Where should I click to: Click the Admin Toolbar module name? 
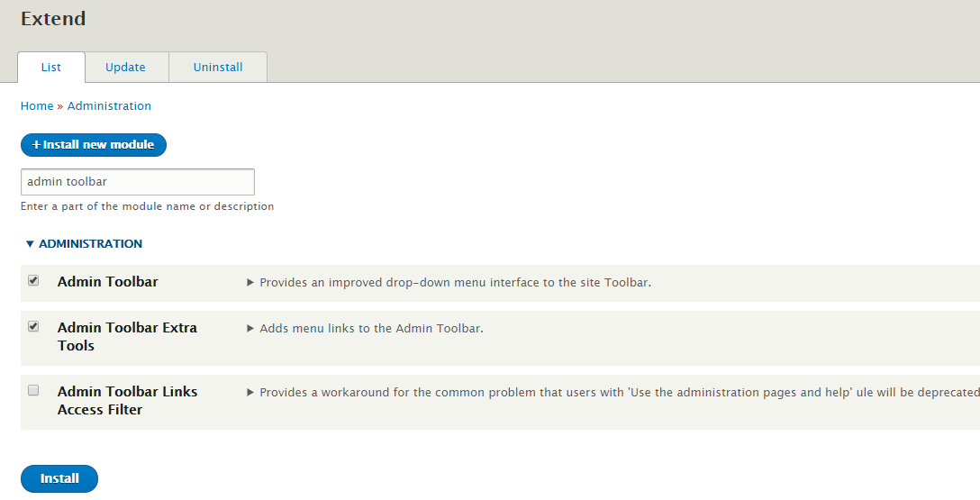tap(107, 282)
